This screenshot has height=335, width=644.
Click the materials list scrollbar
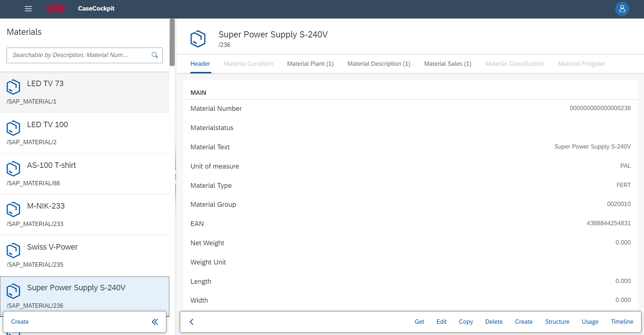[x=172, y=42]
